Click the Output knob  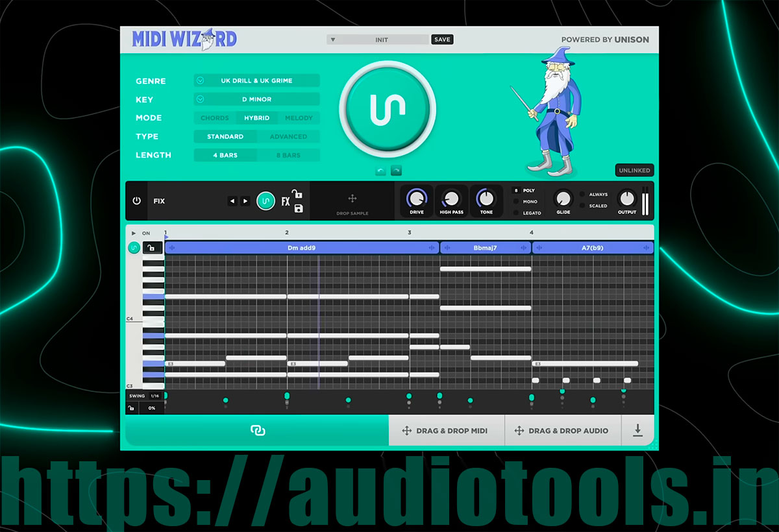627,198
